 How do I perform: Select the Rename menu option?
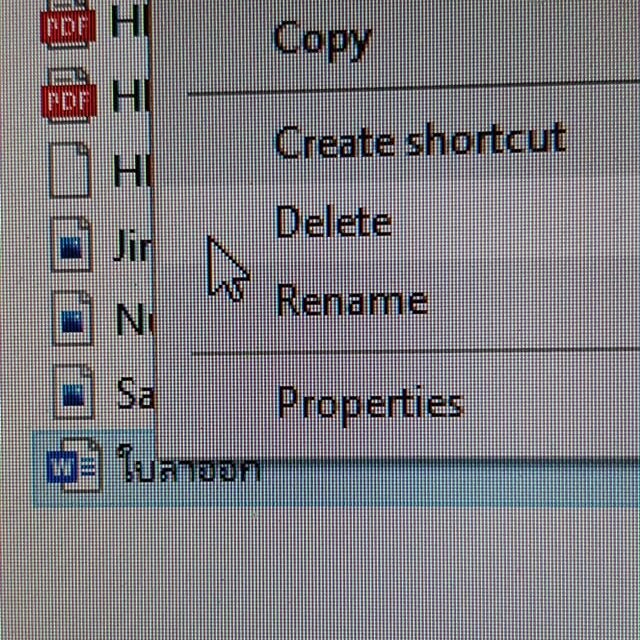coord(351,301)
